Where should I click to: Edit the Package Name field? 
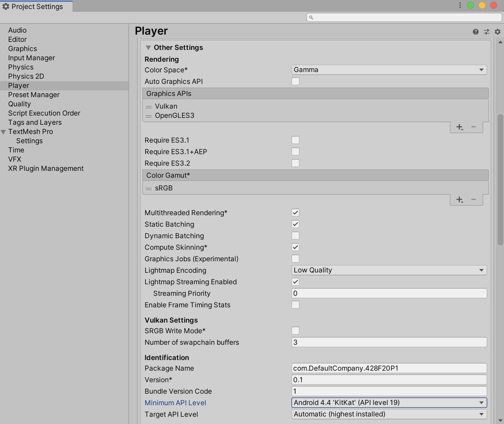(389, 368)
